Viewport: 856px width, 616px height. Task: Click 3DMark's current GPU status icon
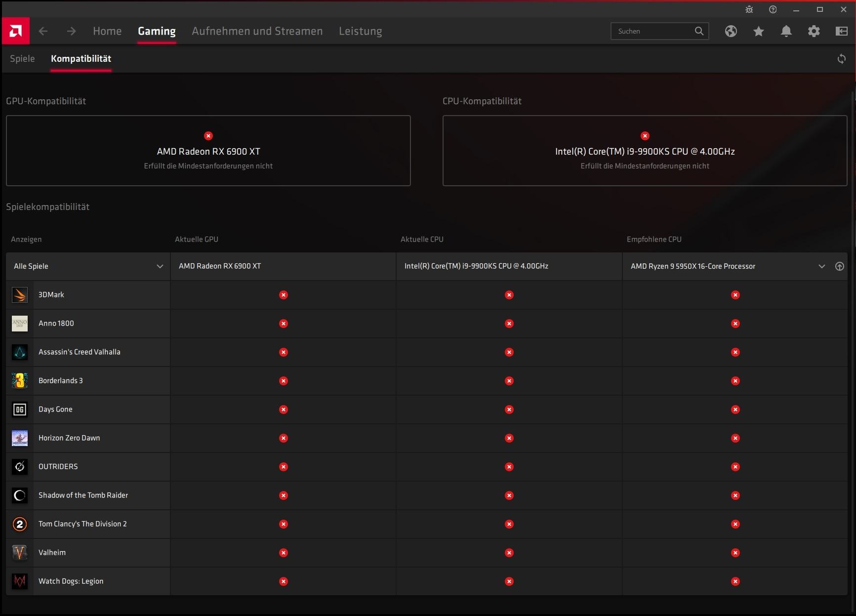coord(284,295)
